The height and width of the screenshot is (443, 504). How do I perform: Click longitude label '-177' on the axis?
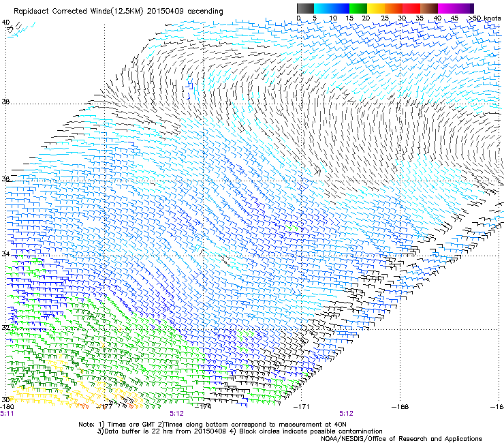104,407
